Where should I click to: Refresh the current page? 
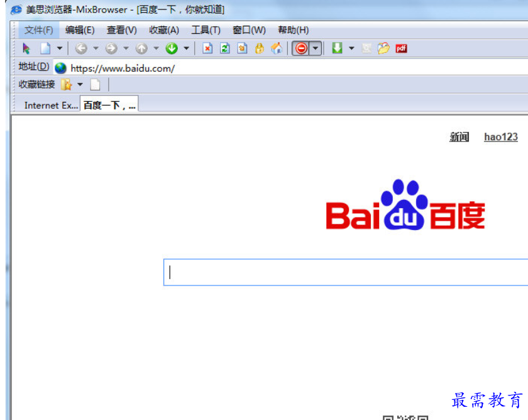224,48
